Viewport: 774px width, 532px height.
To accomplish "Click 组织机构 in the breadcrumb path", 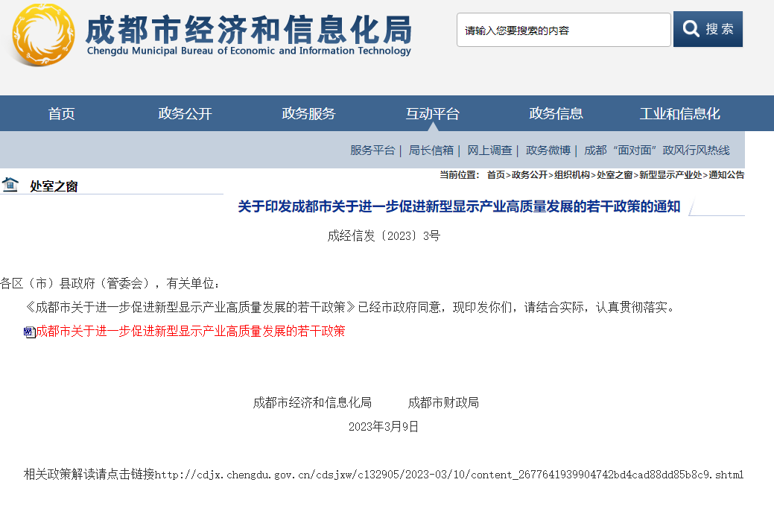I will [x=573, y=175].
